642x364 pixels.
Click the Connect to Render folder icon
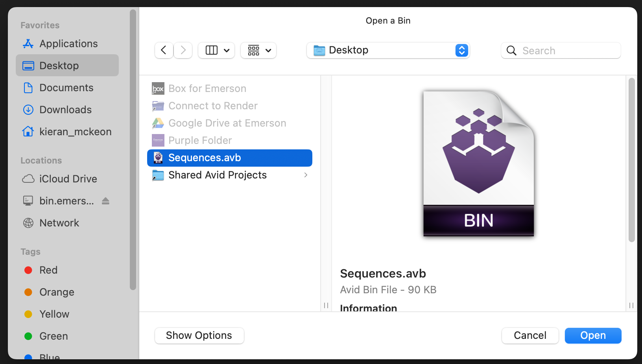point(158,106)
